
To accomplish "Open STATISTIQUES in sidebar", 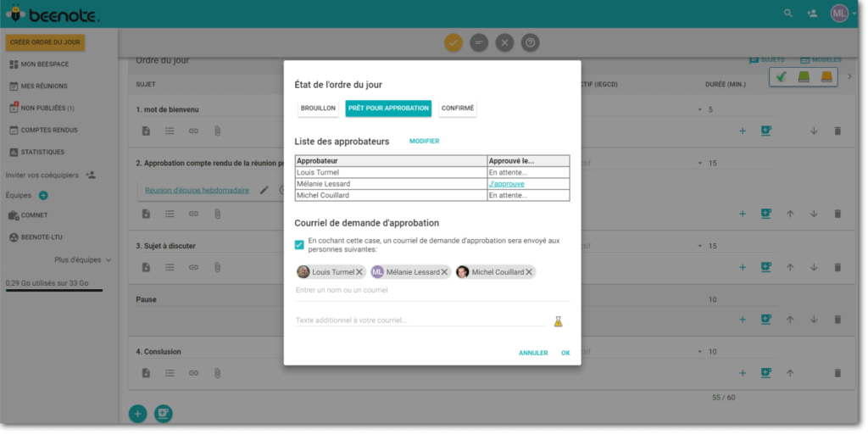I will [36, 153].
